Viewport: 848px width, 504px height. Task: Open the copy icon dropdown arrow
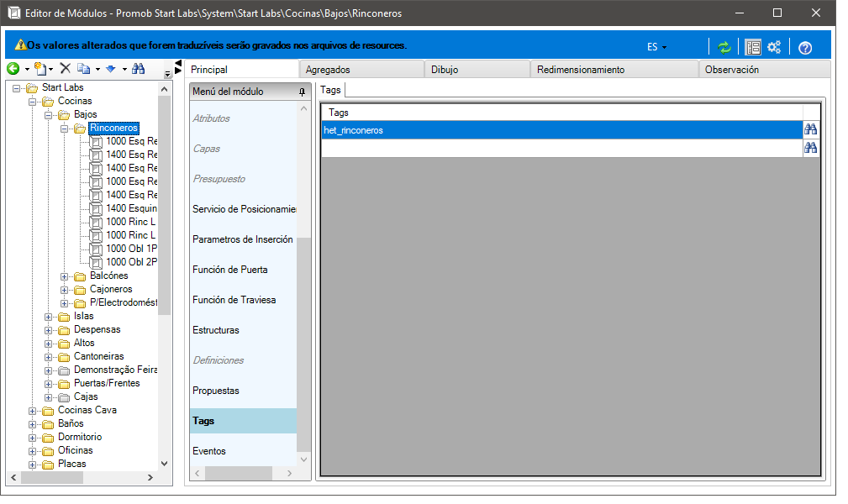[97, 69]
